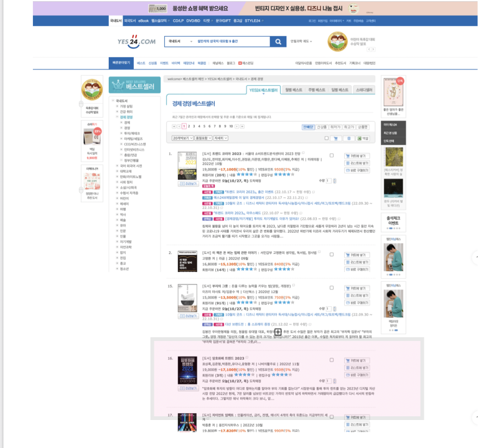Open the YES24.COM logo home link
This screenshot has height=448, width=481.
tap(136, 42)
